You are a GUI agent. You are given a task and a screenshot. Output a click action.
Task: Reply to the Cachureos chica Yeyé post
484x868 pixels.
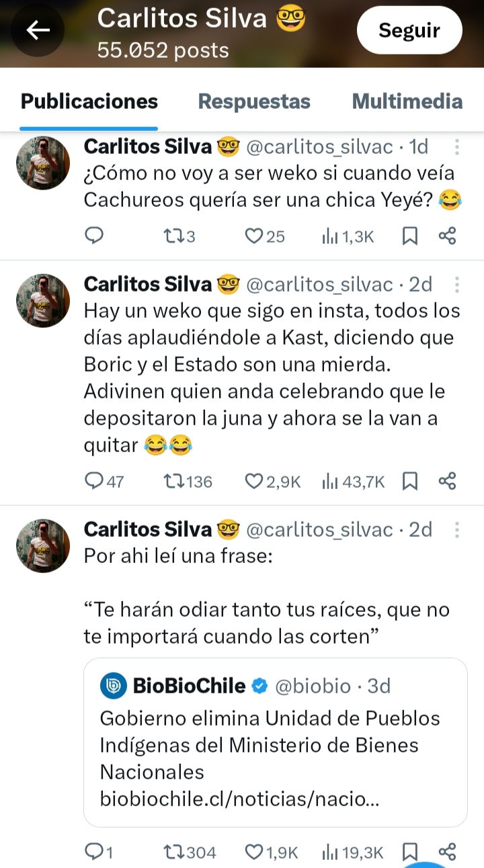coord(95,236)
